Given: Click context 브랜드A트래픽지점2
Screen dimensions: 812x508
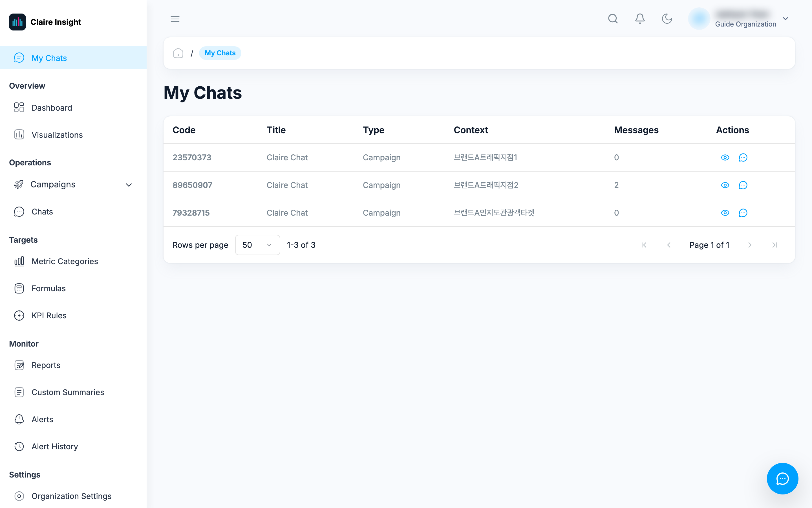Looking at the screenshot, I should pyautogui.click(x=486, y=185).
